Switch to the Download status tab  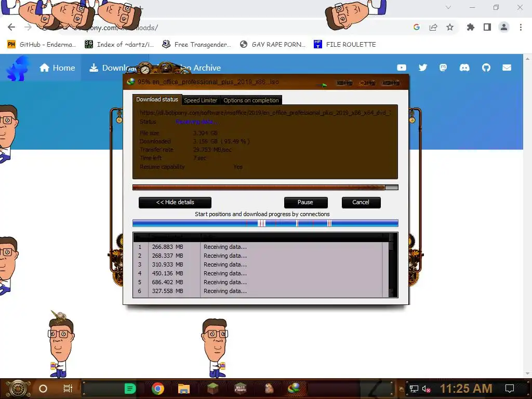(x=157, y=99)
